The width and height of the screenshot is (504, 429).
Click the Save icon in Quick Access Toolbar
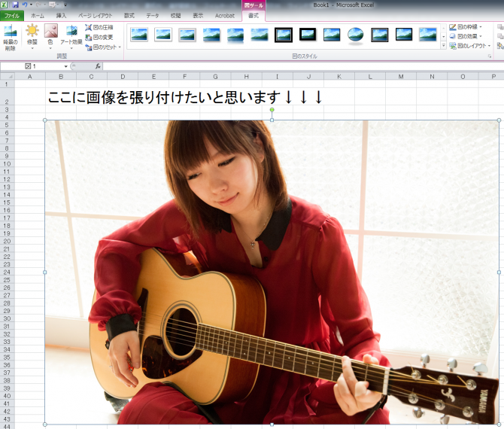tap(15, 5)
